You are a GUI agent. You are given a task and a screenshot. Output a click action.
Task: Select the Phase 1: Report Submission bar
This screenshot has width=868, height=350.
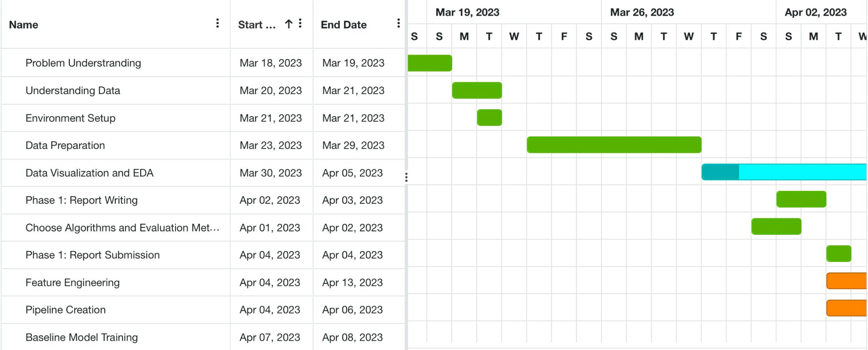pyautogui.click(x=838, y=254)
